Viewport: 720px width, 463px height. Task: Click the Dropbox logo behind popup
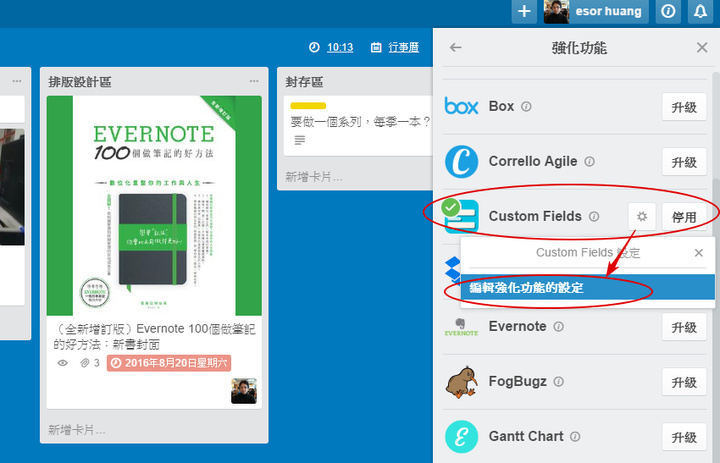pyautogui.click(x=452, y=269)
